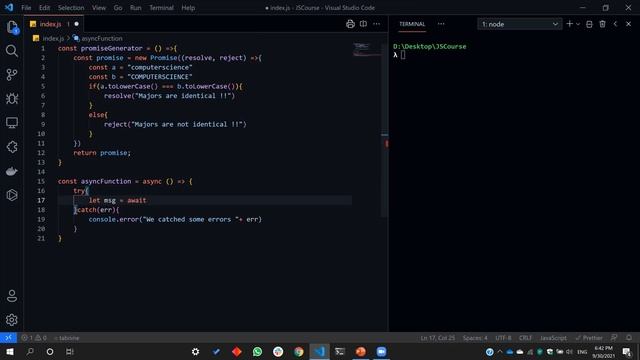This screenshot has width=640, height=360.
Task: Click promiseGenerator on line 1
Action: click(x=111, y=48)
